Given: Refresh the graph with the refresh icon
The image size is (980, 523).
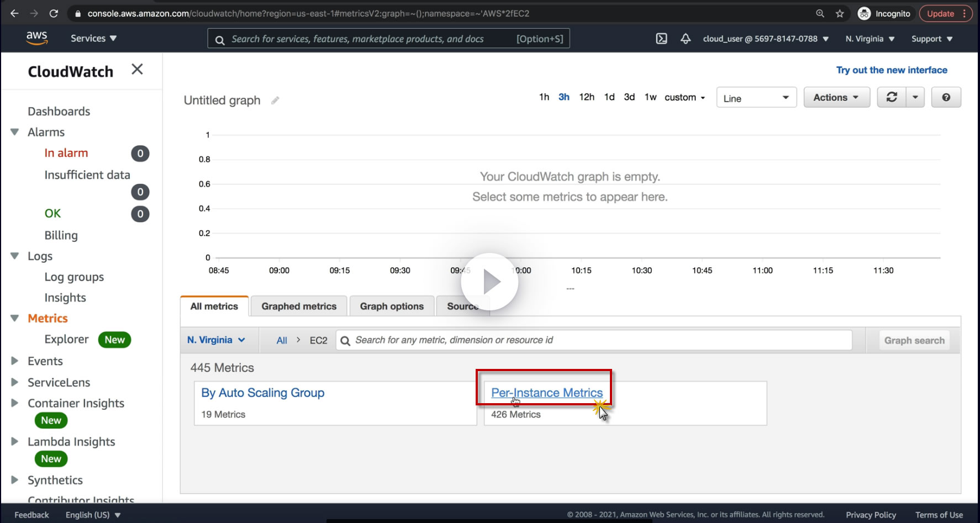Looking at the screenshot, I should pyautogui.click(x=892, y=97).
